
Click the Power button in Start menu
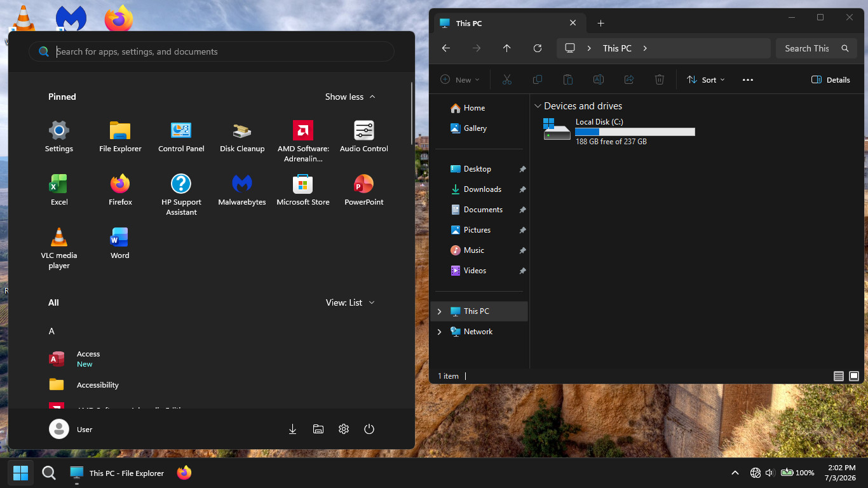tap(369, 429)
